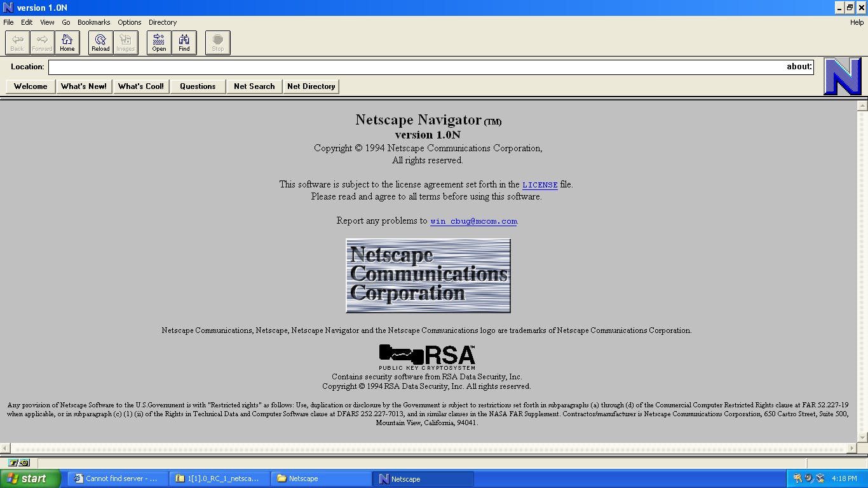Minimize the Netscape window
Viewport: 868px width, 488px height.
pyautogui.click(x=839, y=8)
